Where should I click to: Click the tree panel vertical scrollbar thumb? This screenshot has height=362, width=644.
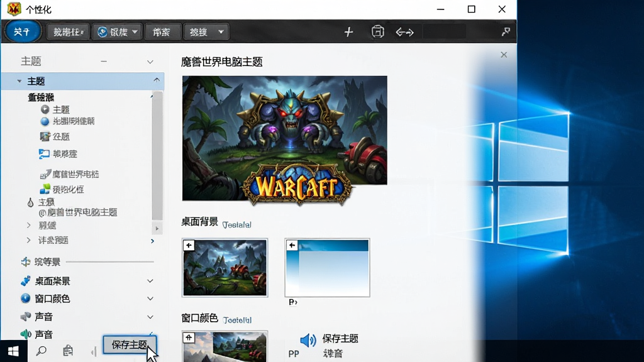point(157,156)
